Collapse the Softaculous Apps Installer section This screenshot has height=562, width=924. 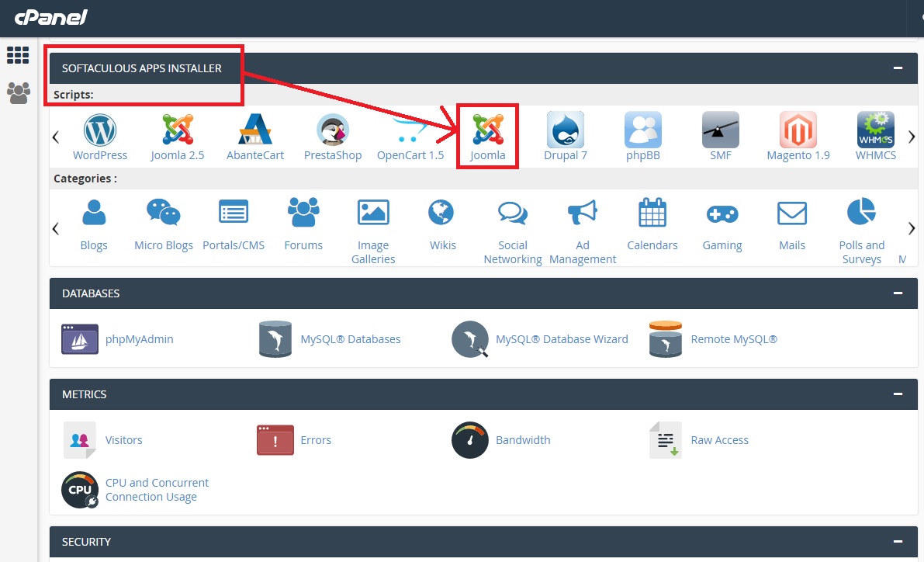coord(898,68)
